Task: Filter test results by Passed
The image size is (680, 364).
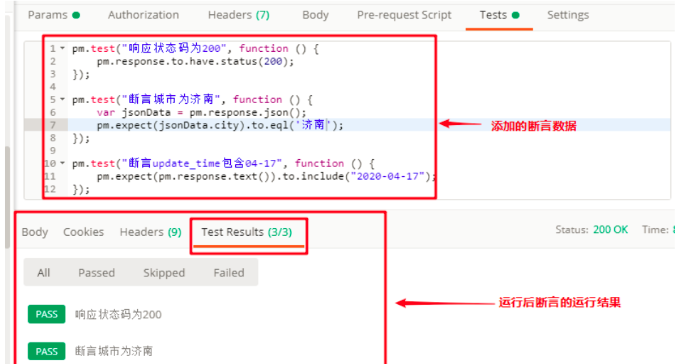Action: 96,273
